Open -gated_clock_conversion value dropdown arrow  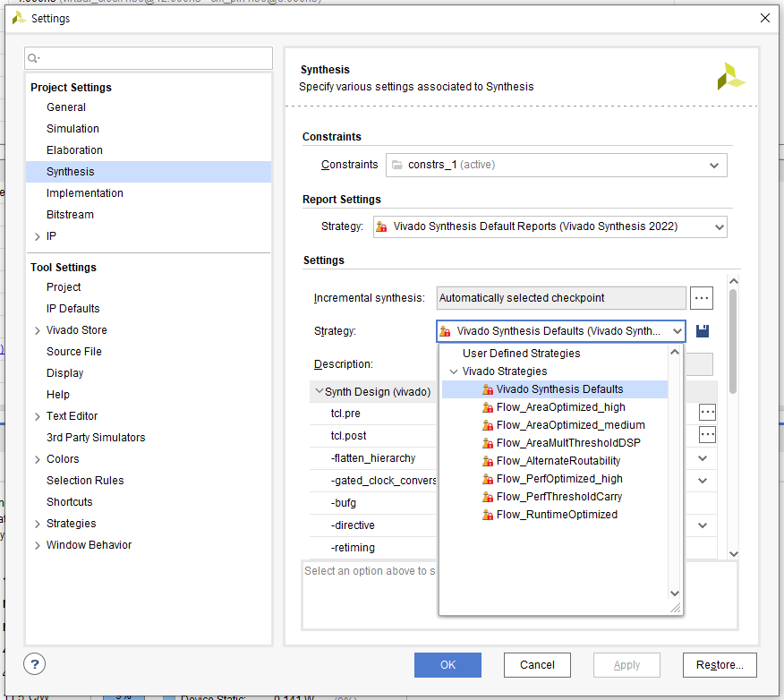702,481
